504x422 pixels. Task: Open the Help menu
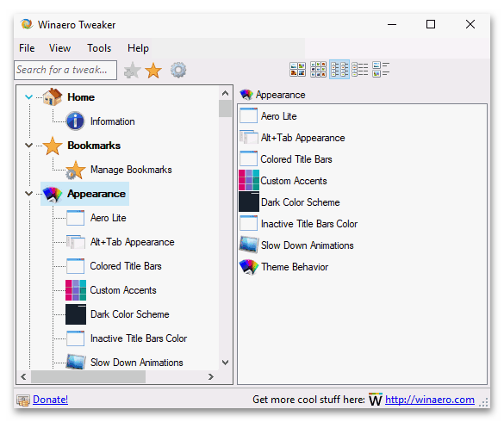click(138, 48)
